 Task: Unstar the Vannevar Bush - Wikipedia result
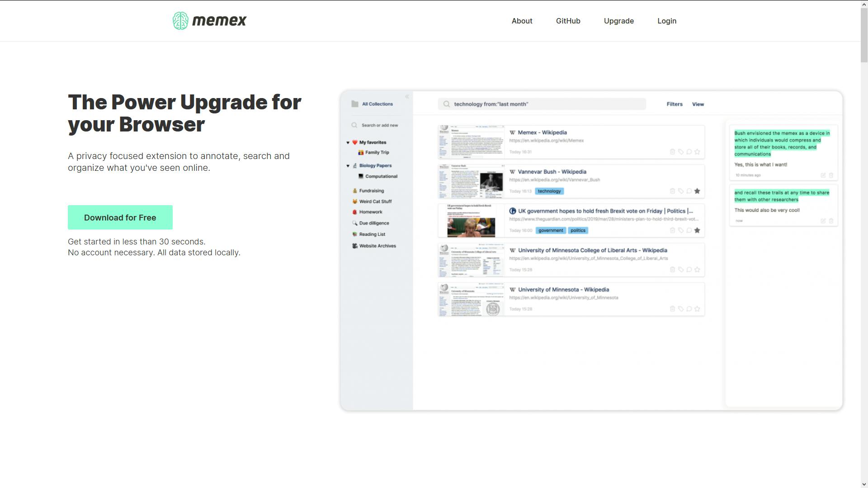[697, 191]
